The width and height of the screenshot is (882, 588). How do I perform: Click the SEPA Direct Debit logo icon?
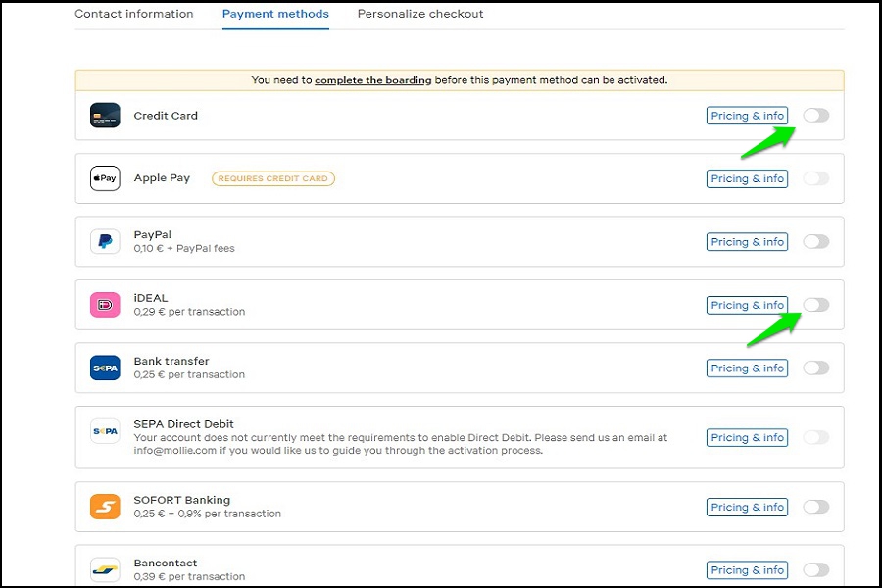(x=105, y=431)
